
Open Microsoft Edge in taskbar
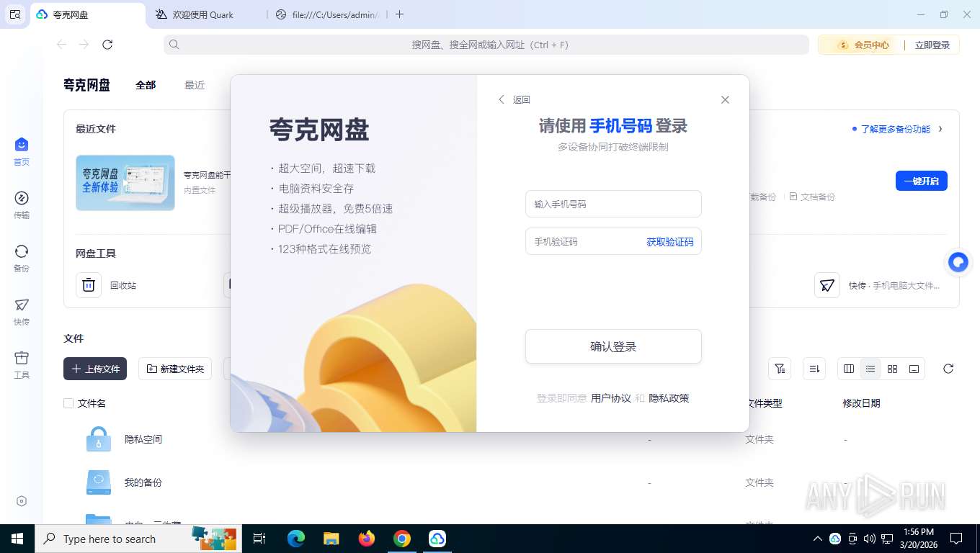coord(295,539)
